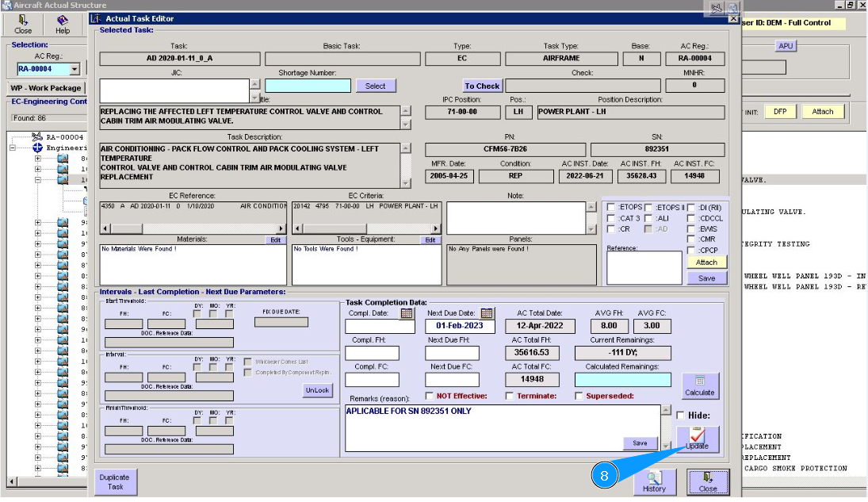Enable the CPCP checkbox

pyautogui.click(x=691, y=251)
